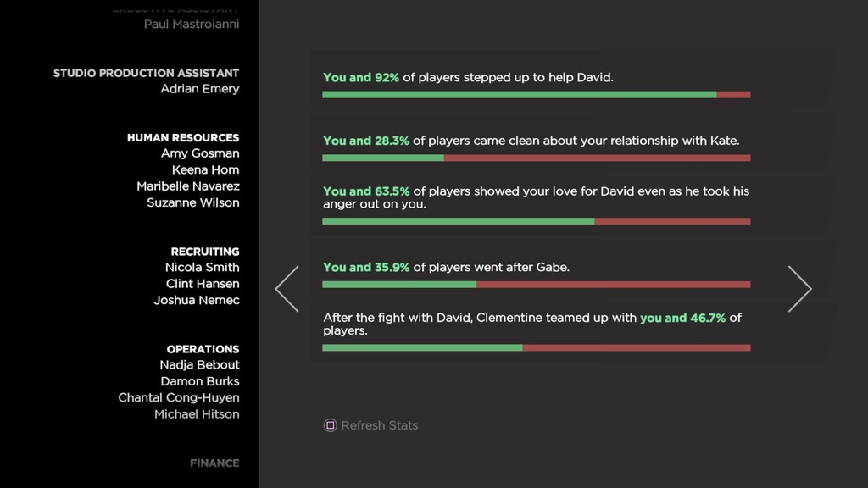Click the 46.7% progress bar for Clementine

tap(536, 347)
